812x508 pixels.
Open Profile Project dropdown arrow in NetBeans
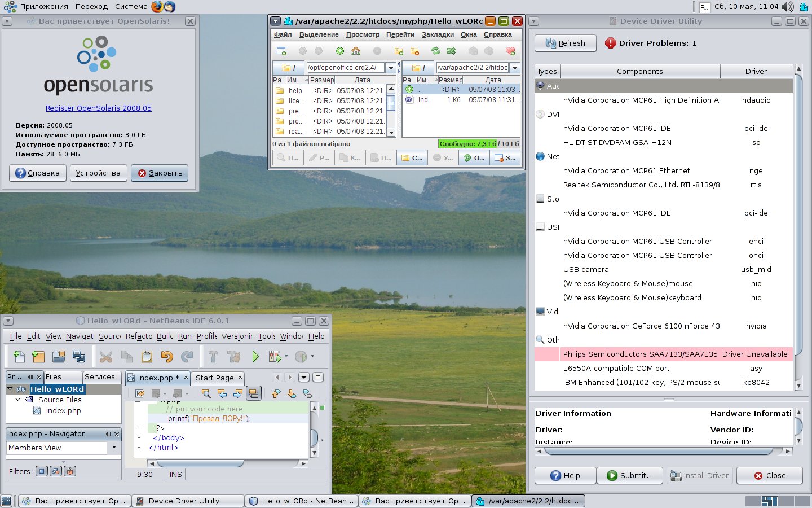point(312,356)
